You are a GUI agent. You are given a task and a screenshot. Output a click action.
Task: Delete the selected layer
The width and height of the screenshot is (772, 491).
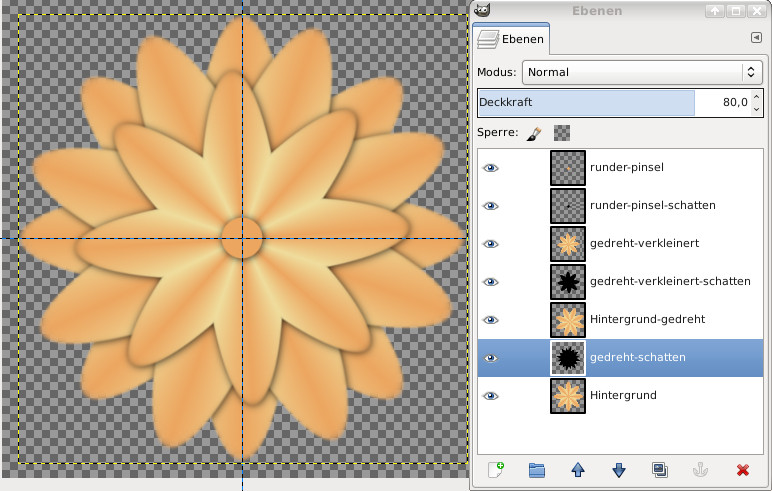(742, 469)
